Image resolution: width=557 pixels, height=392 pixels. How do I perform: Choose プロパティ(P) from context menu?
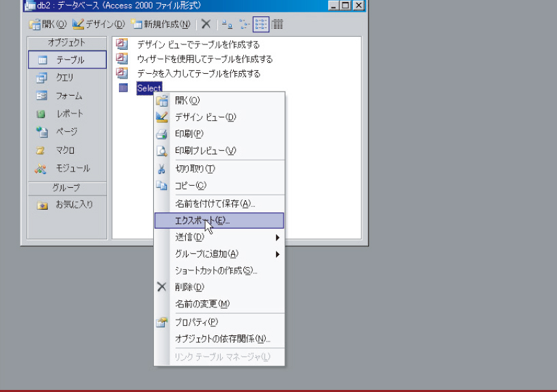pyautogui.click(x=219, y=322)
